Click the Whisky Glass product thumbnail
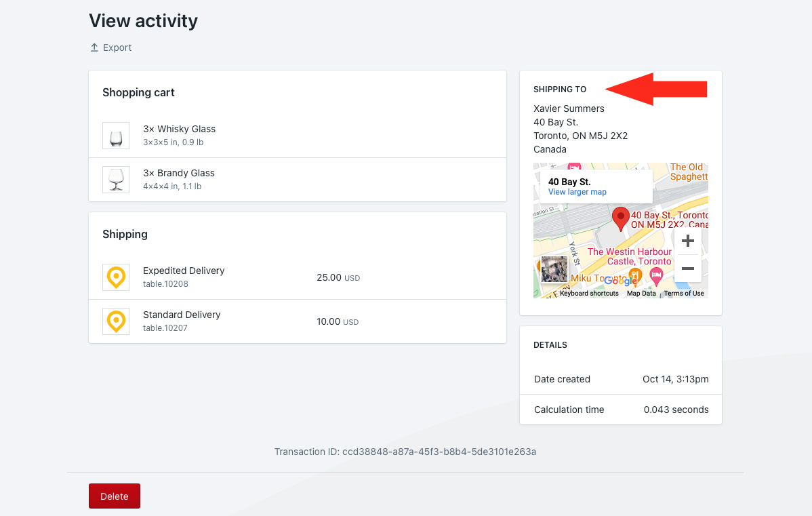This screenshot has width=812, height=516. (116, 136)
